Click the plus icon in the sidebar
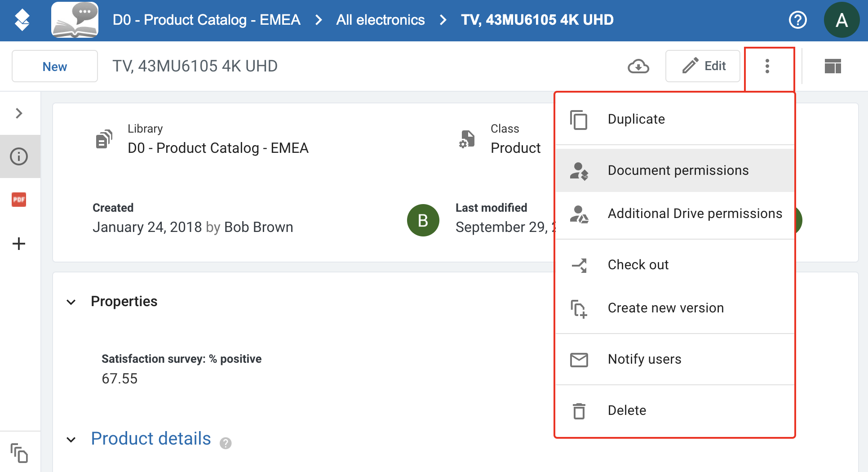Viewport: 868px width, 472px height. click(x=19, y=244)
